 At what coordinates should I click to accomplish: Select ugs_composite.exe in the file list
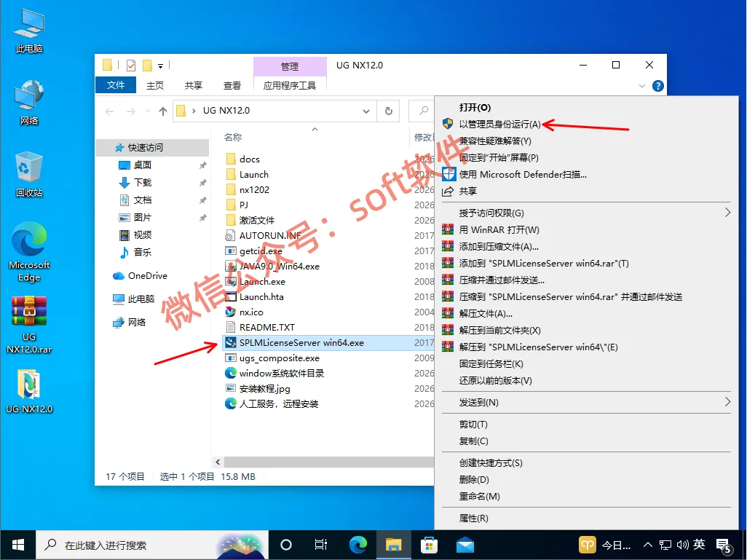tap(272, 358)
